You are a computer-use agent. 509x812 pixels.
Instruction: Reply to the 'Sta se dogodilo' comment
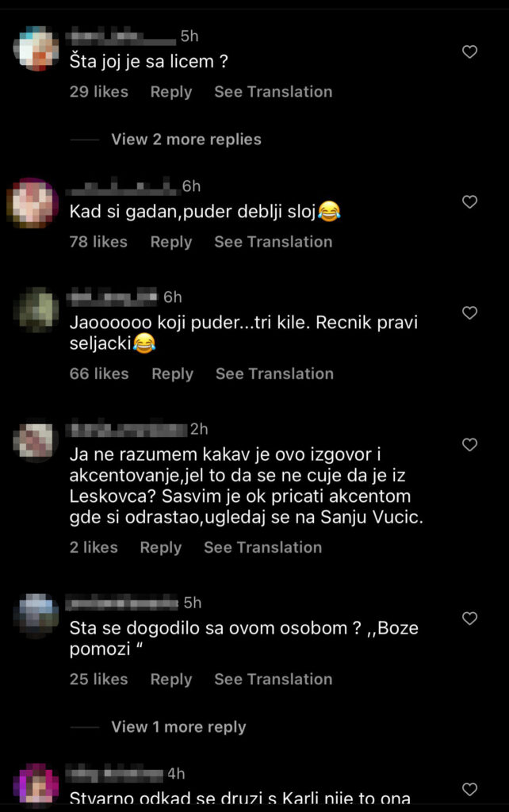point(171,680)
